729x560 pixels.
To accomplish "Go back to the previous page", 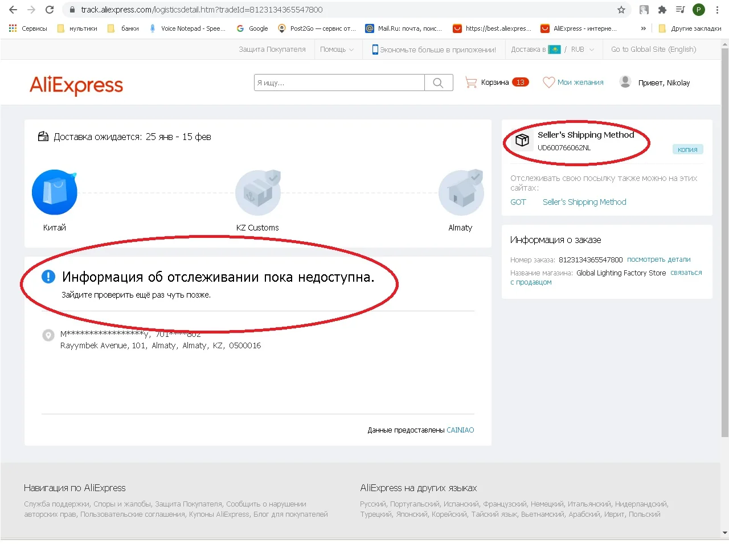I will tap(13, 10).
